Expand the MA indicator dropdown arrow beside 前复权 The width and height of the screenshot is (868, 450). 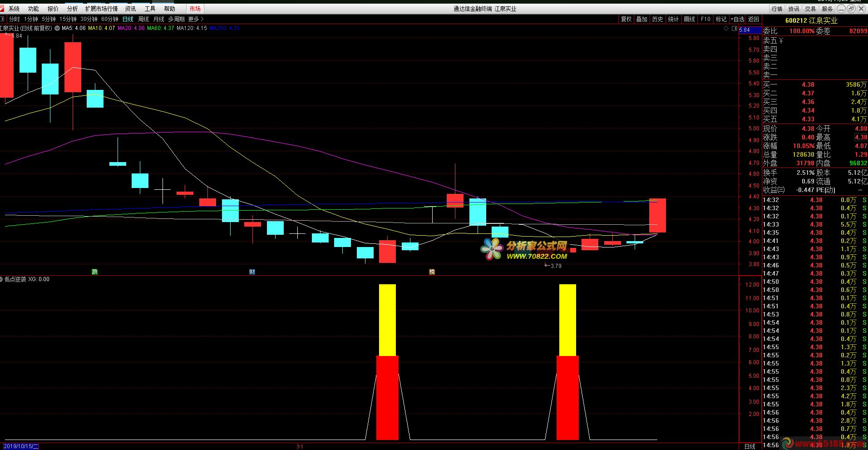click(x=57, y=28)
